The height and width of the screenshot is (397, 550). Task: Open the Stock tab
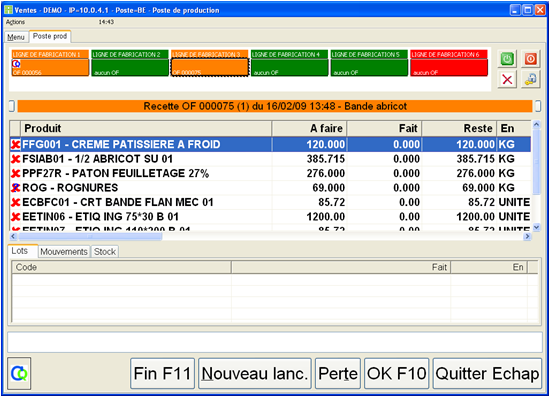105,251
